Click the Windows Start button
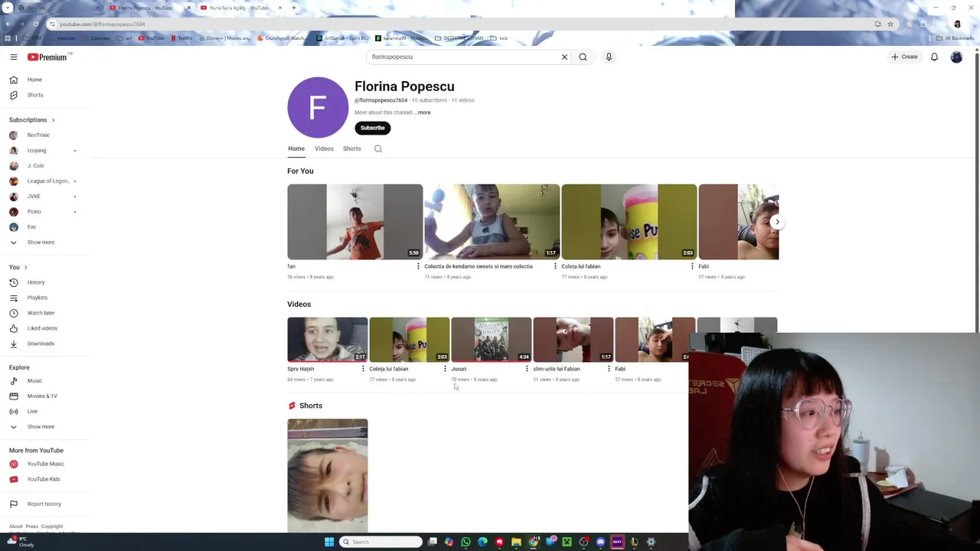The image size is (980, 551). [x=329, y=542]
